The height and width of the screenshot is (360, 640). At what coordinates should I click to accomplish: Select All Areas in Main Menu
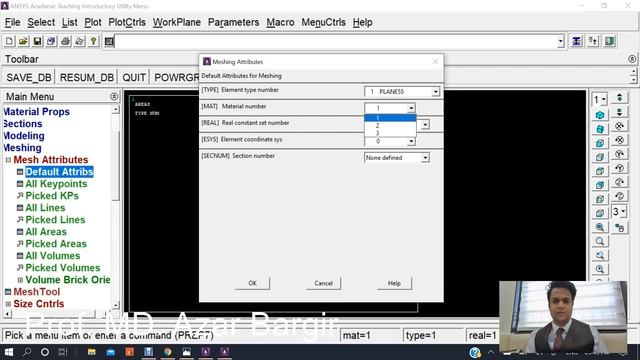tap(46, 232)
